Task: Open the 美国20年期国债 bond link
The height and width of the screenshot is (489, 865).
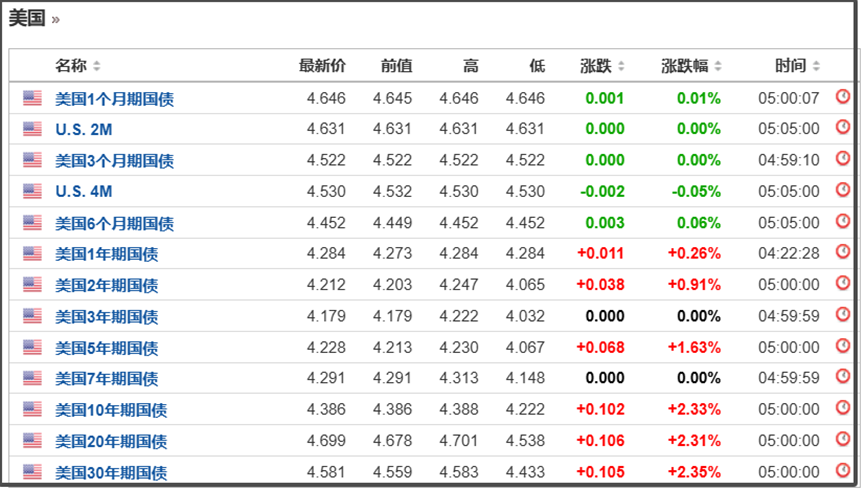Action: (x=110, y=441)
